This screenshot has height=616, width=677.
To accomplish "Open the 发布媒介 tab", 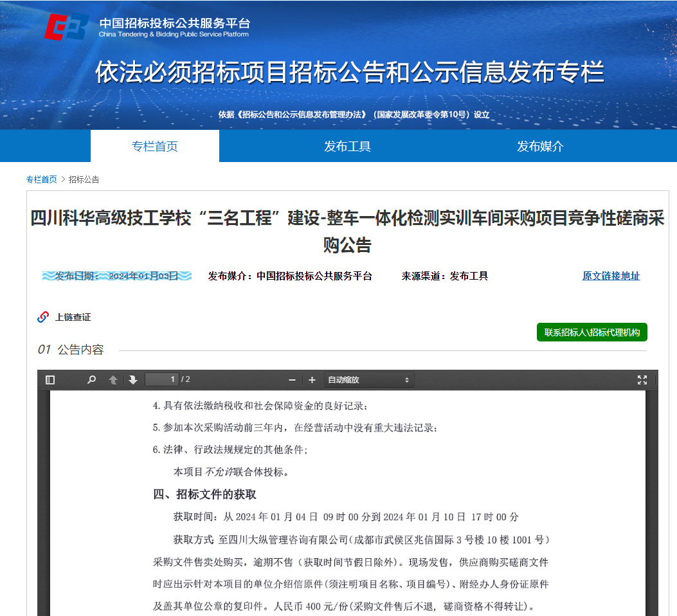I will (540, 147).
